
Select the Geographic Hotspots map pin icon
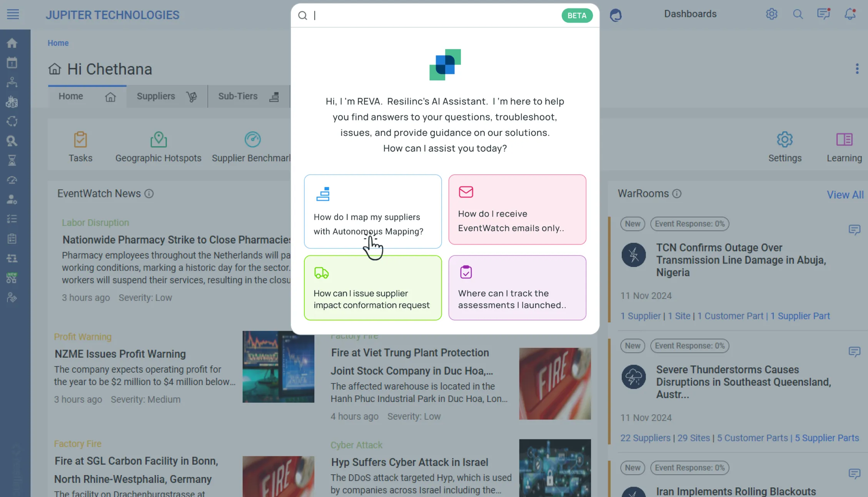[158, 139]
